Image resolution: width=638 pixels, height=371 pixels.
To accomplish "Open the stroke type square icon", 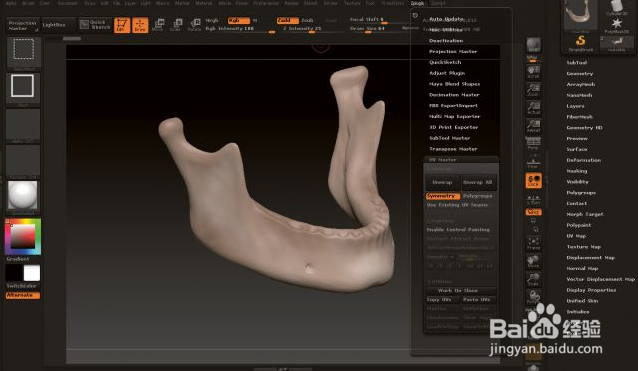I will click(x=23, y=87).
